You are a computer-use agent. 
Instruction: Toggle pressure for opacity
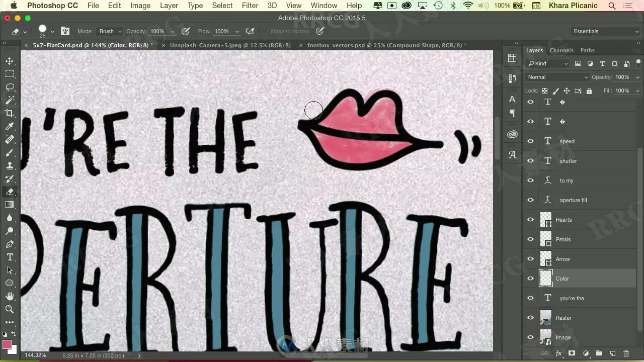tap(186, 31)
